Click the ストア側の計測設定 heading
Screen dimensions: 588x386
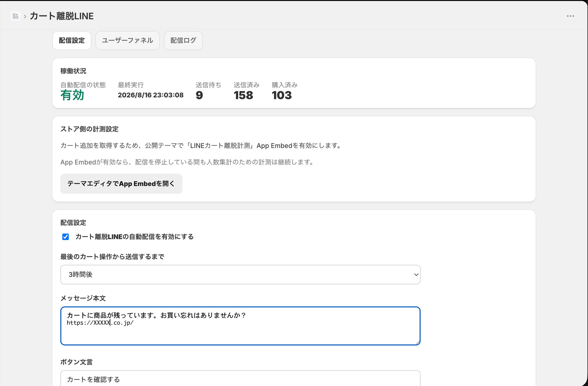click(90, 129)
